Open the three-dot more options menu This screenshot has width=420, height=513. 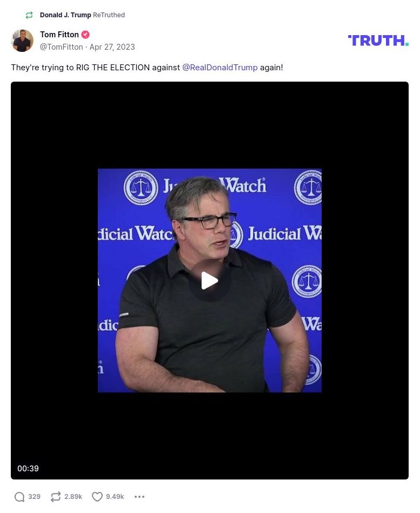pos(139,497)
